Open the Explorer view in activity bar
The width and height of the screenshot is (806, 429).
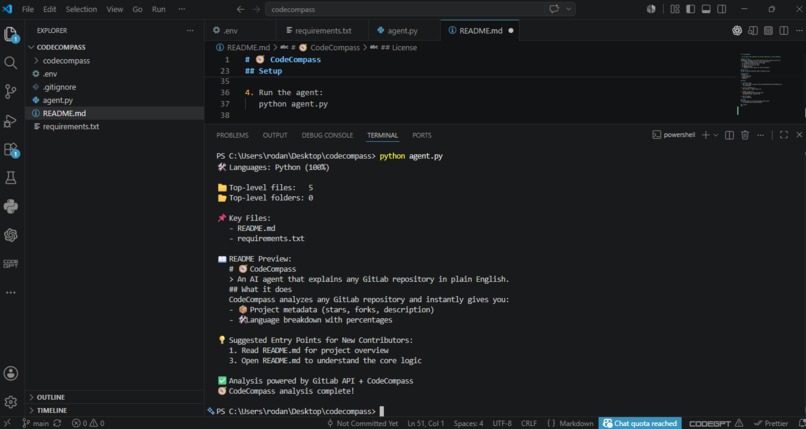pos(11,34)
